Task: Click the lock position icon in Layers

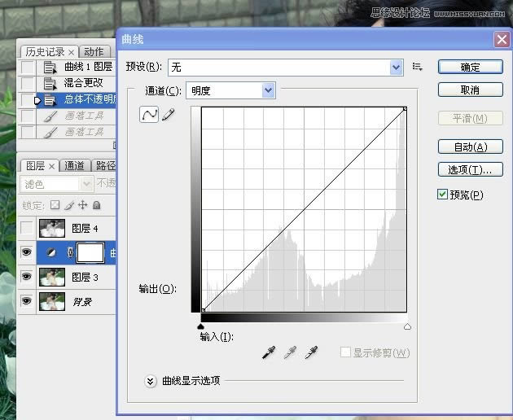Action: click(82, 205)
